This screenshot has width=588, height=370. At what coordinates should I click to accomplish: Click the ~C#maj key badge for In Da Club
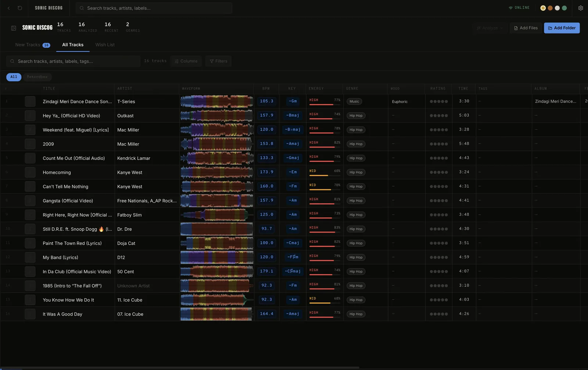[x=293, y=271]
